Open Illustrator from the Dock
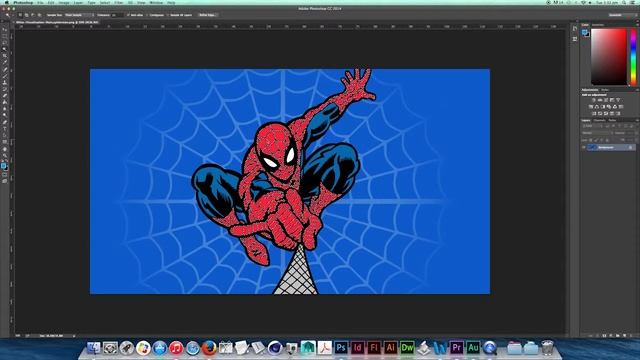Image resolution: width=640 pixels, height=360 pixels. click(x=390, y=348)
